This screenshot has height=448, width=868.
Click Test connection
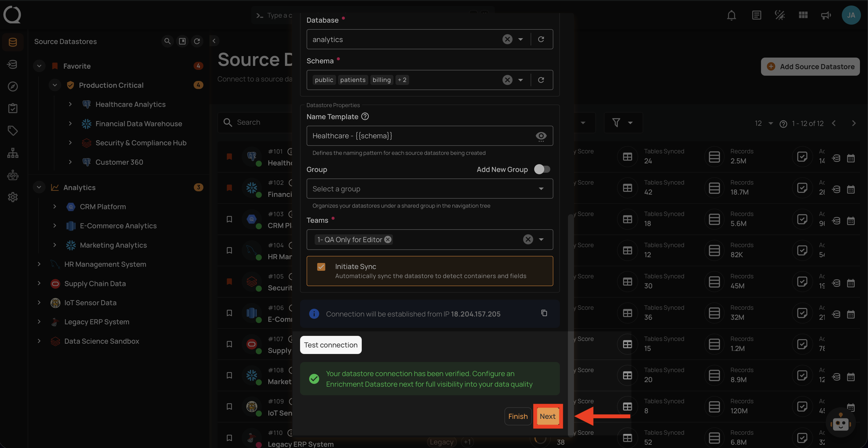point(331,345)
